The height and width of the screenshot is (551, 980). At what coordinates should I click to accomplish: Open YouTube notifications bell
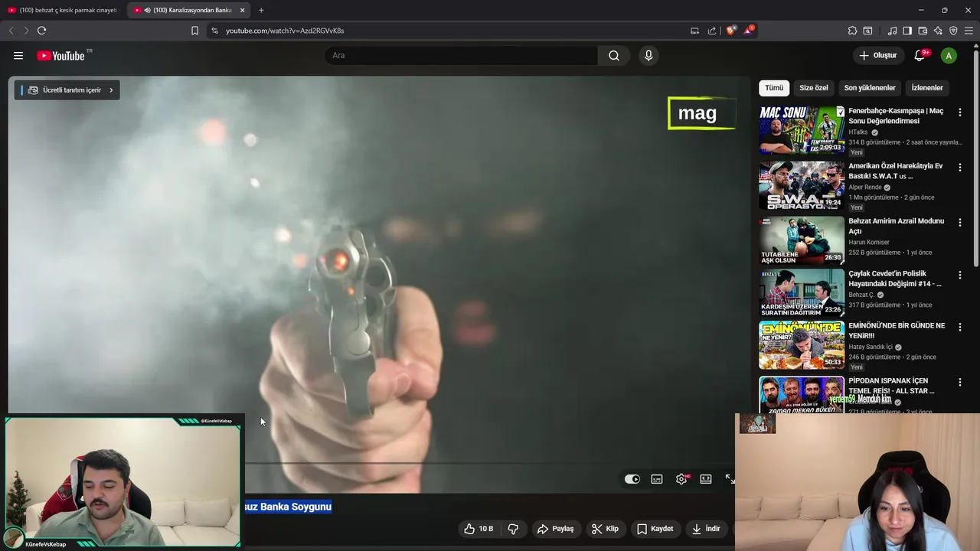(920, 55)
